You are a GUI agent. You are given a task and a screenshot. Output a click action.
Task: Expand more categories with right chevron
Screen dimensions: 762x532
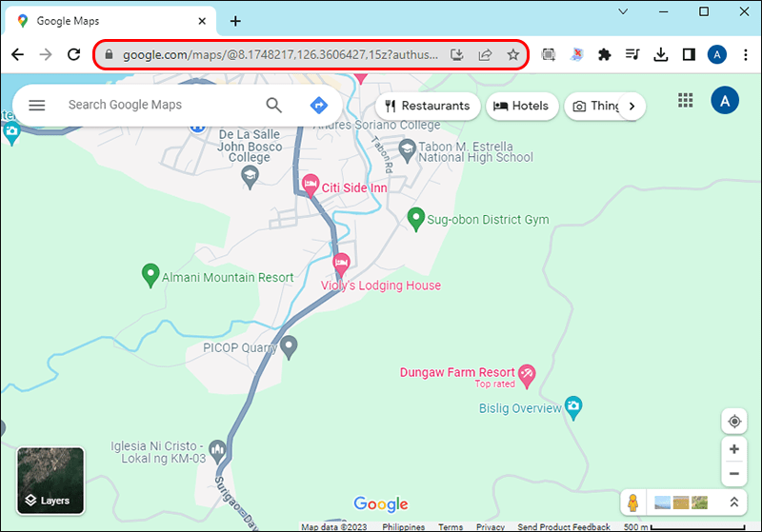632,106
